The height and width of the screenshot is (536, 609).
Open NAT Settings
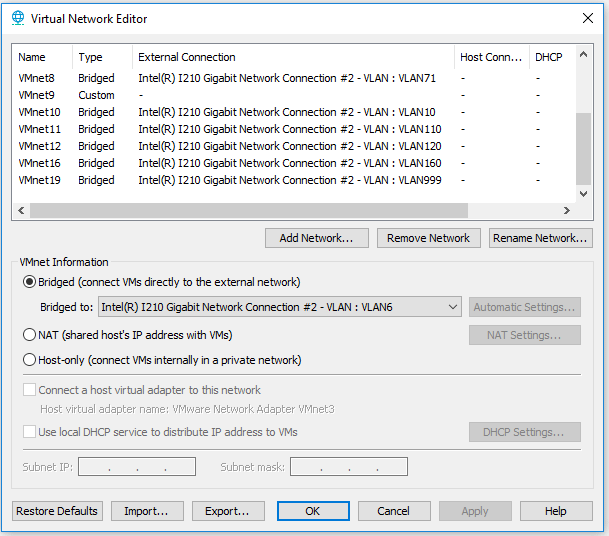[525, 335]
